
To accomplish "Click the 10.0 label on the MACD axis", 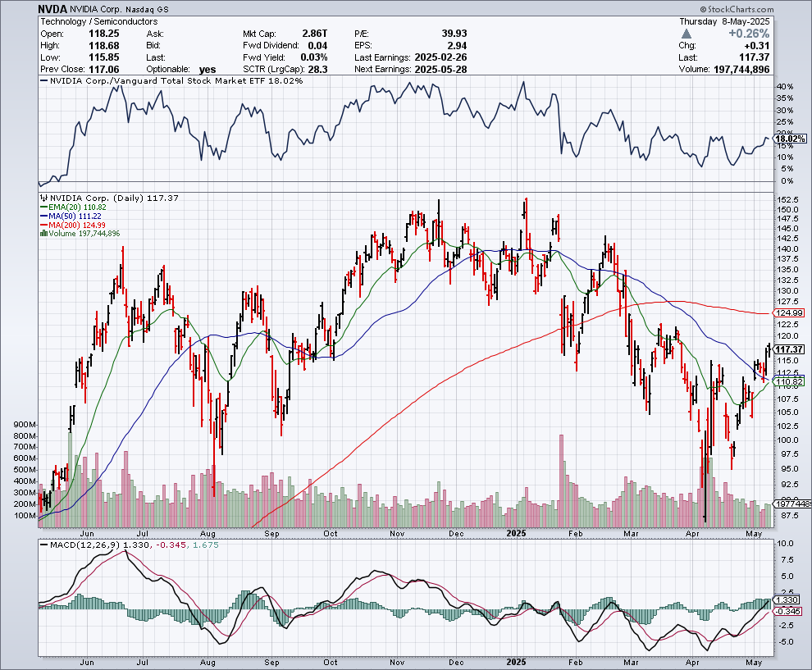I will tap(786, 544).
